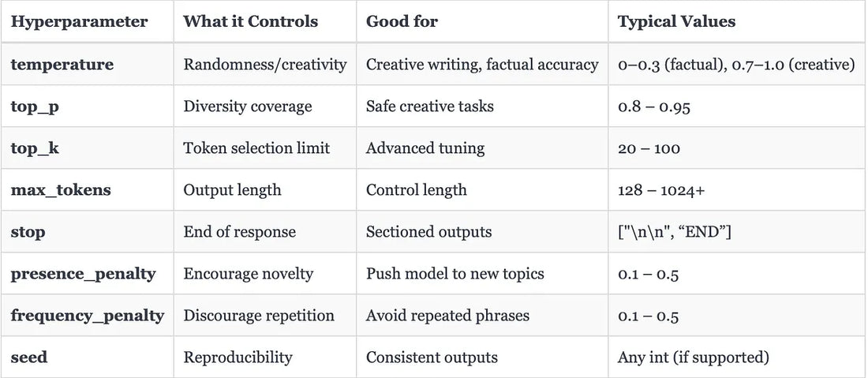The image size is (868, 378).
Task: Click the temperature row label
Action: (62, 64)
